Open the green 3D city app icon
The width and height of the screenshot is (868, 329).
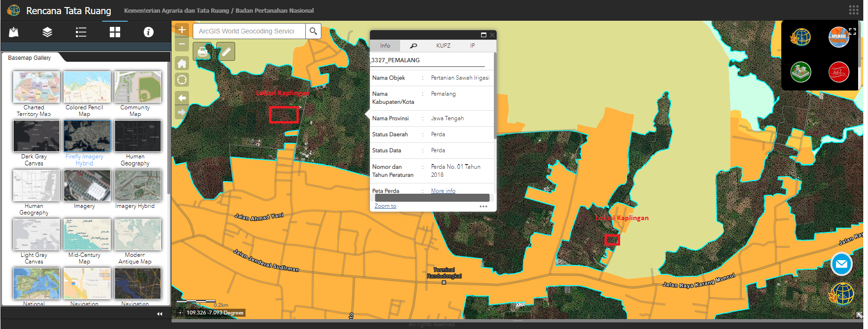point(801,72)
